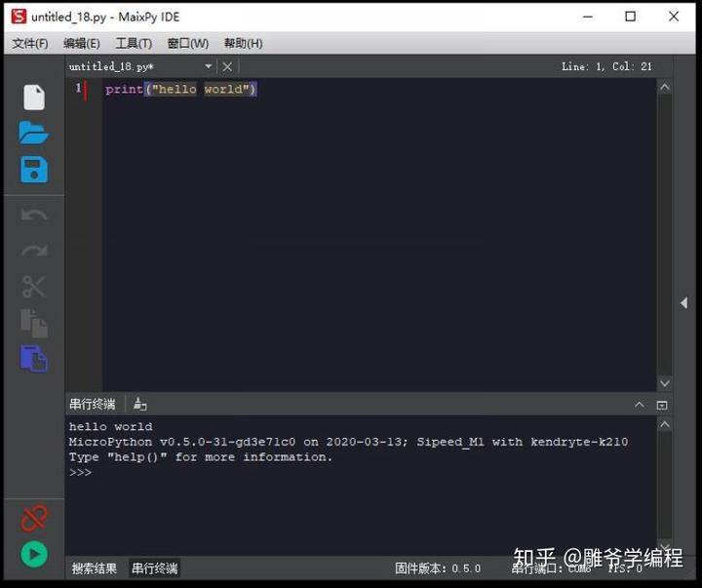This screenshot has height=588, width=702.
Task: Click the Undo arrow icon
Action: point(34,216)
